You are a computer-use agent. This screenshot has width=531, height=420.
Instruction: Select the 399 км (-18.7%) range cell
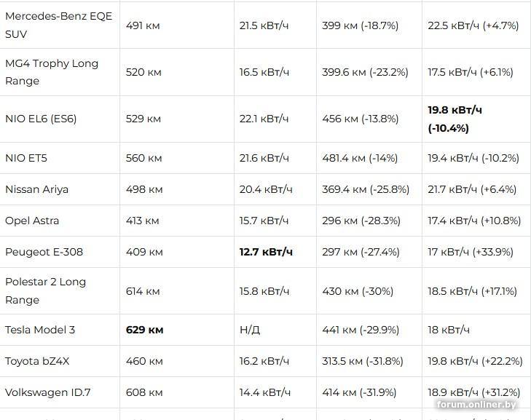tap(360, 25)
